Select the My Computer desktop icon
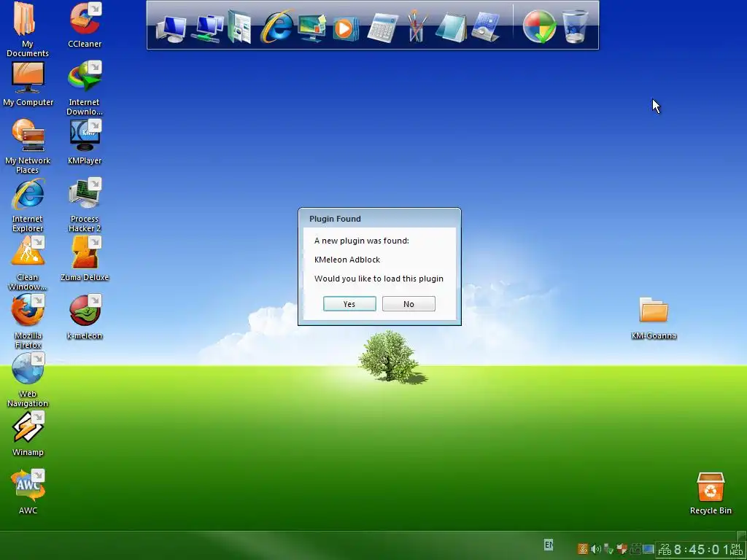The width and height of the screenshot is (747, 560). tap(28, 84)
